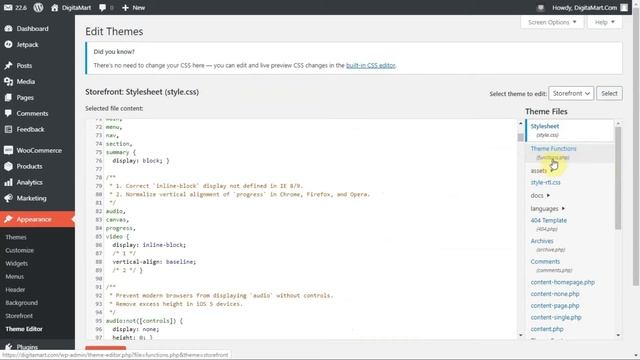Open Storefront submenu item
The image size is (640, 360).
coord(19,316)
